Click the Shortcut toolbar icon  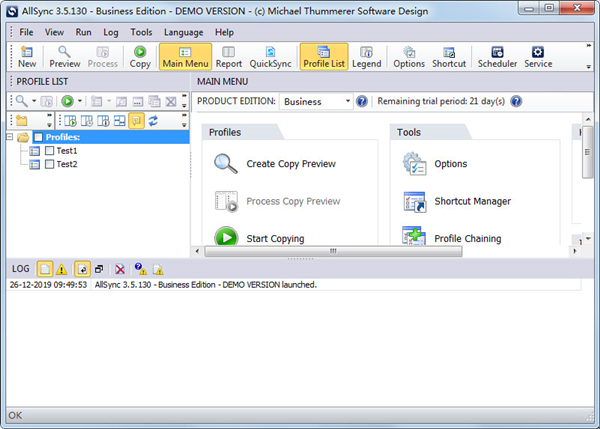click(449, 56)
